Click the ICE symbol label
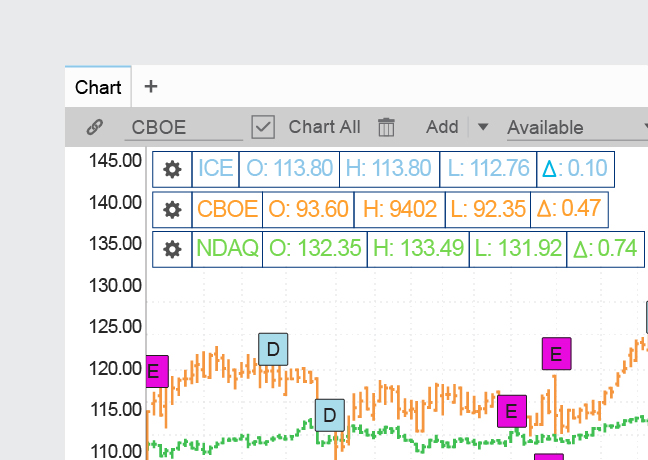This screenshot has width=648, height=460. pos(215,169)
